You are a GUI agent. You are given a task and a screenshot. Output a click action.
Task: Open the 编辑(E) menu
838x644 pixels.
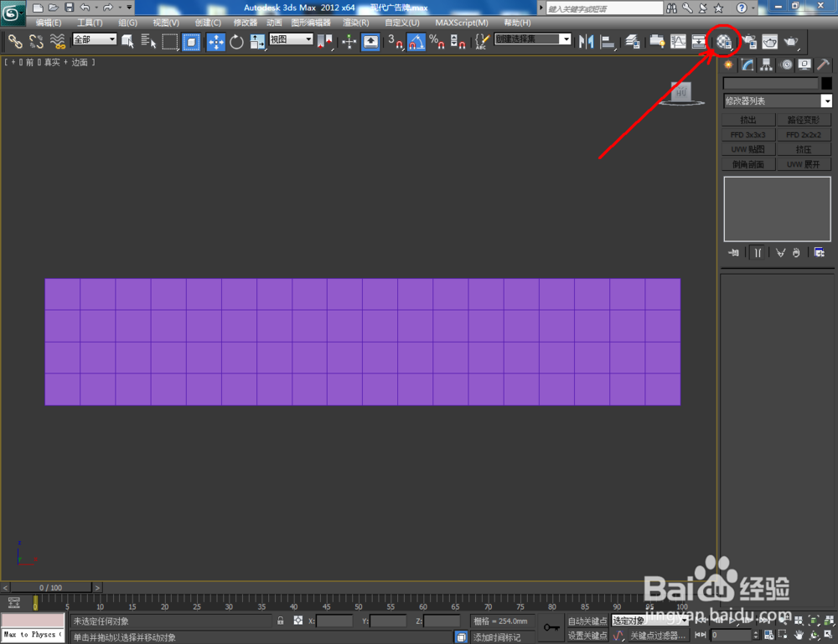coord(49,23)
